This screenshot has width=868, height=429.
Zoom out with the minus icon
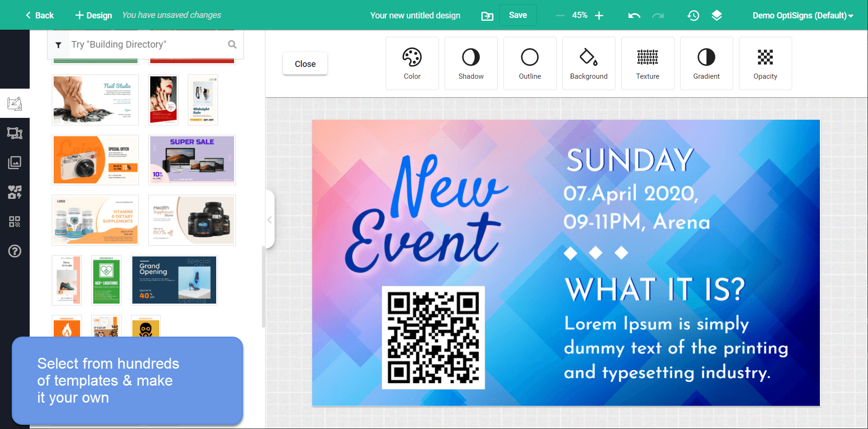[560, 16]
